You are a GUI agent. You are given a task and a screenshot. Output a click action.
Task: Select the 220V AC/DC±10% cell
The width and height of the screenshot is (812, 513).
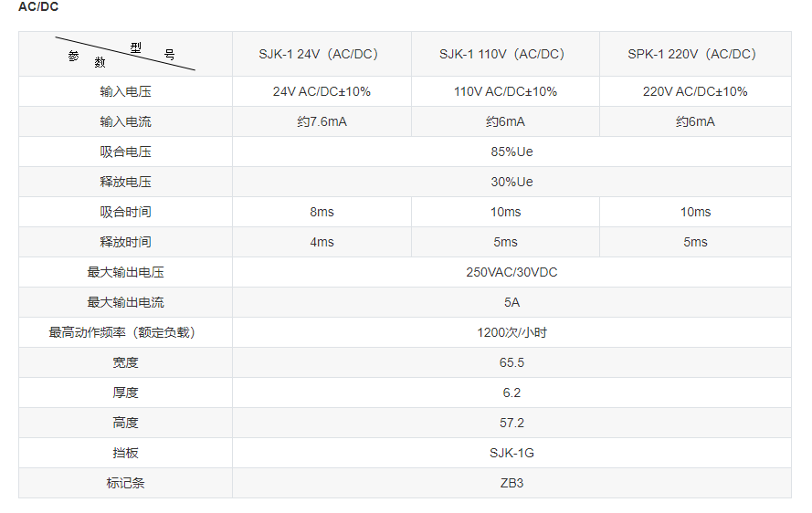(x=695, y=91)
